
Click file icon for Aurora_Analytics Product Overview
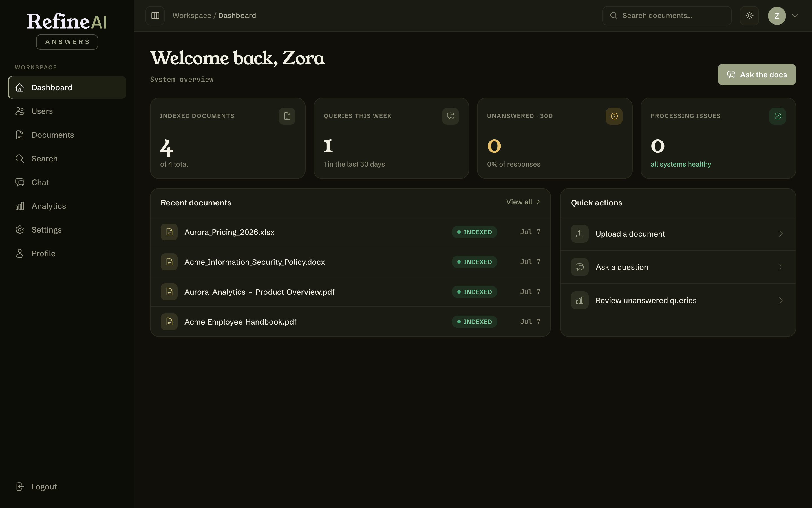(x=169, y=292)
